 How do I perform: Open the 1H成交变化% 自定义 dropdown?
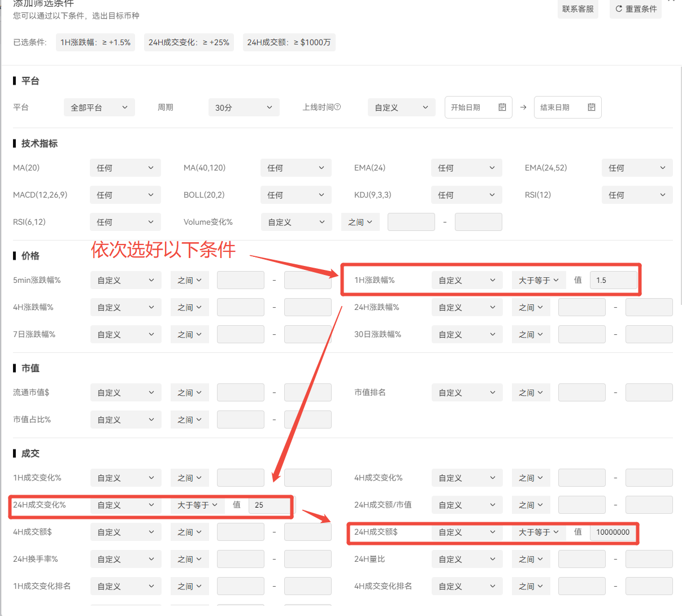[126, 478]
